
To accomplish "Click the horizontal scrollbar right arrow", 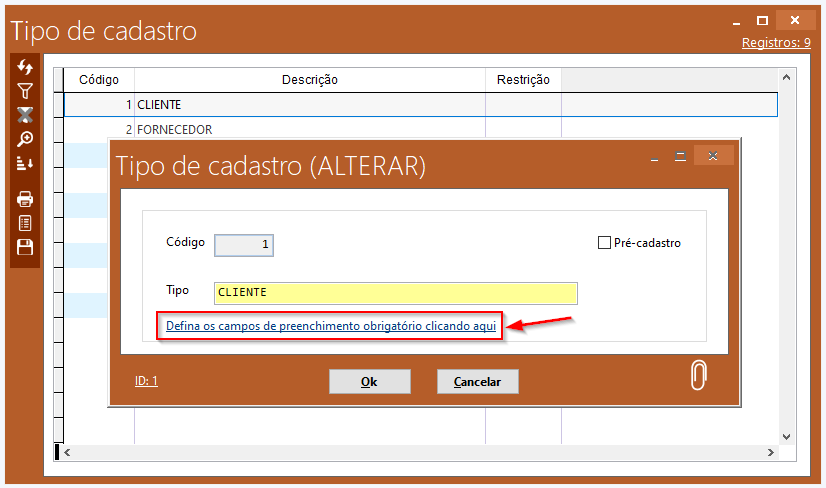I will point(770,453).
